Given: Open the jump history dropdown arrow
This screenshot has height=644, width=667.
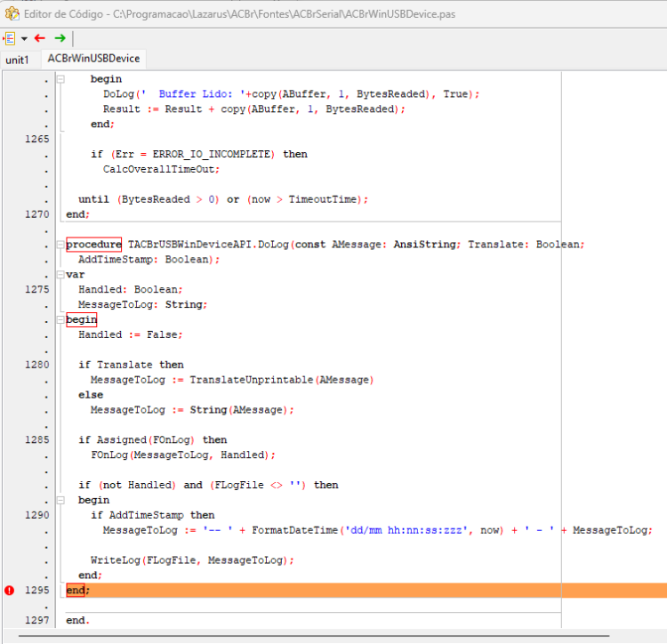Looking at the screenshot, I should click(x=24, y=39).
